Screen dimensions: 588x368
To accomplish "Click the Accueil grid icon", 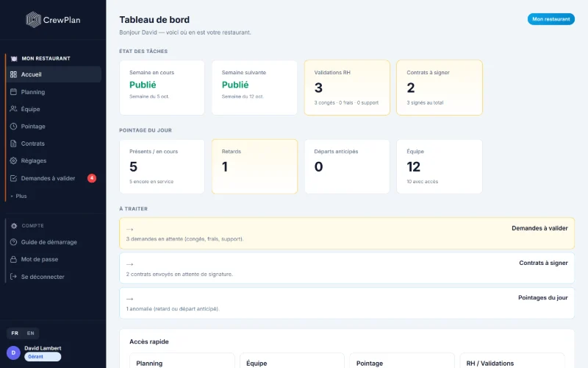I will [13, 74].
